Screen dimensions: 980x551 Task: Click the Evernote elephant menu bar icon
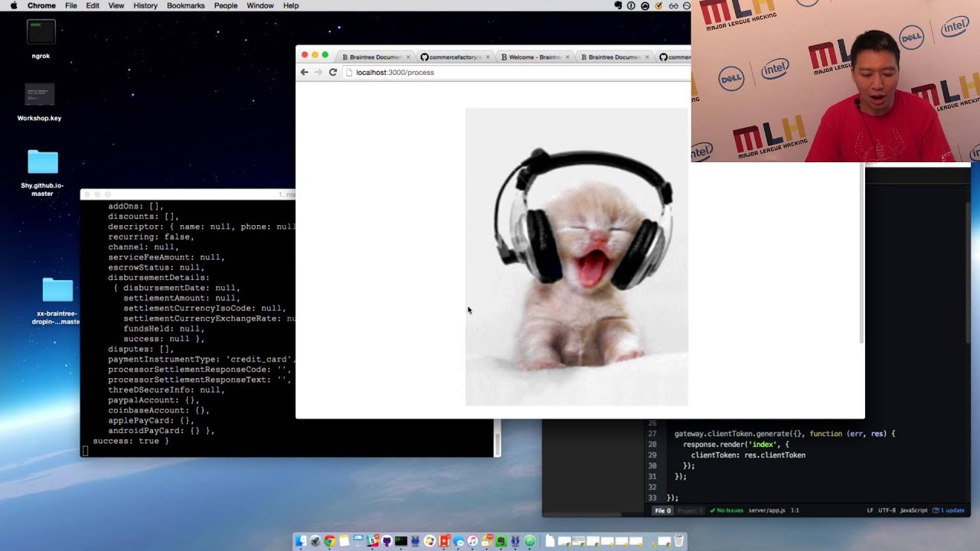coord(618,5)
